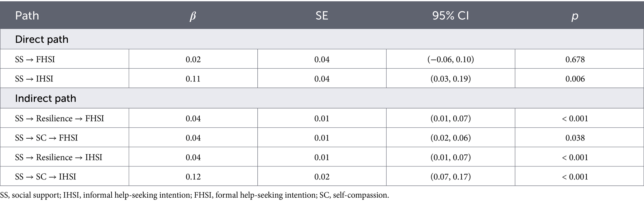Select the p-value 0.678 cell
Viewport: 644px width, 202px height.
(575, 59)
